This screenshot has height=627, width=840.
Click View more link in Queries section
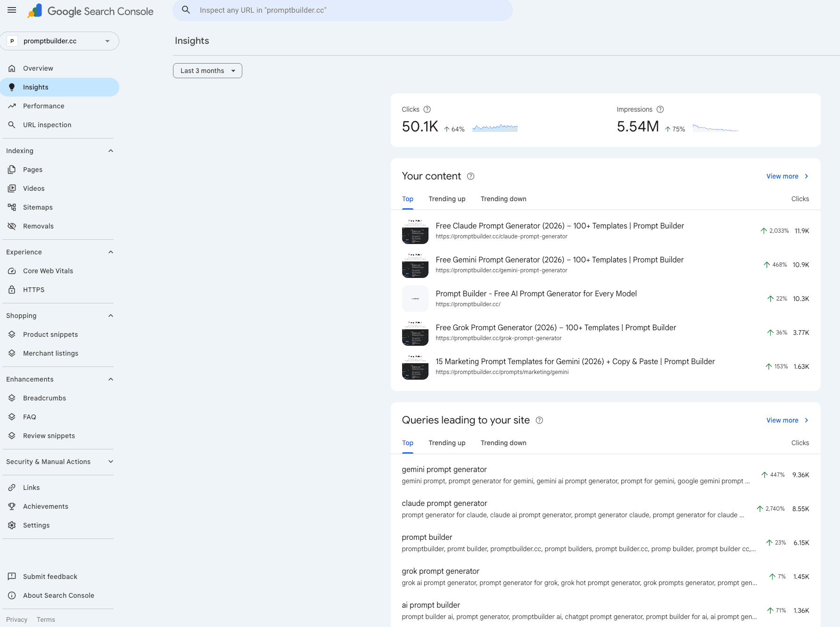787,420
